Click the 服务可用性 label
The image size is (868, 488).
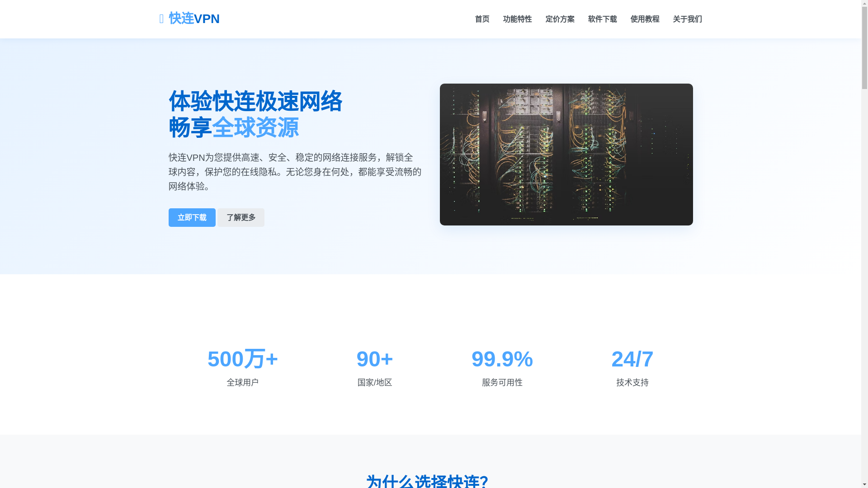tap(502, 382)
